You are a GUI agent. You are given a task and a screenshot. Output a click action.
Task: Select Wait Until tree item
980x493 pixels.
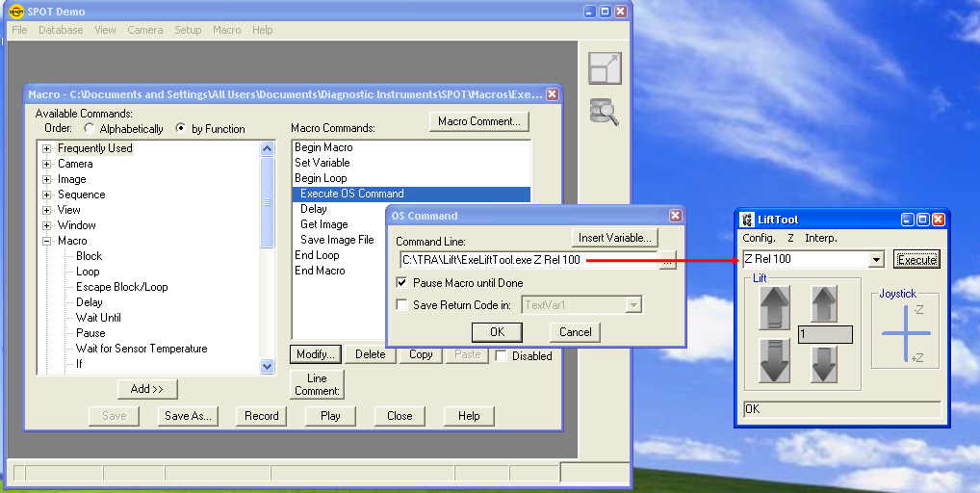(x=98, y=318)
